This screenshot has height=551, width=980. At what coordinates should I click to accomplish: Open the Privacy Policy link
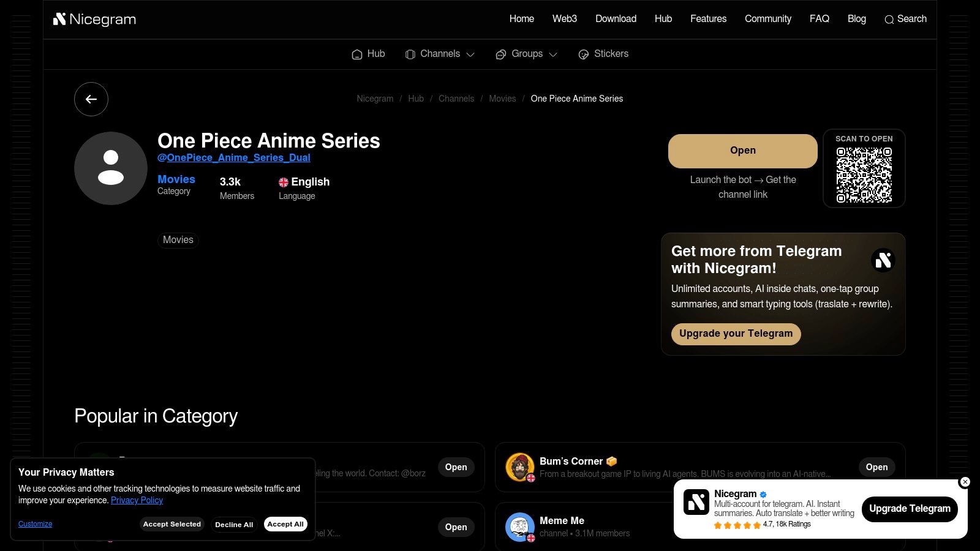click(x=137, y=500)
